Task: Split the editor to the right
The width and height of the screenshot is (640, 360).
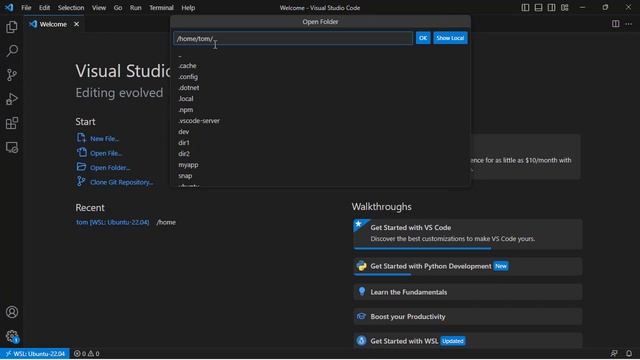Action: (616, 24)
